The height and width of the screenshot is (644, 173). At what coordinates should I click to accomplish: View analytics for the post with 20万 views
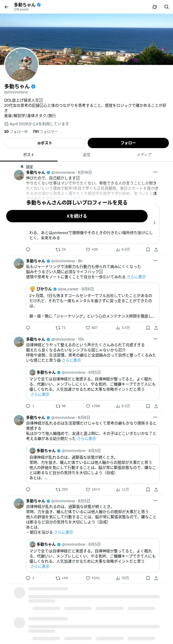coord(123,578)
